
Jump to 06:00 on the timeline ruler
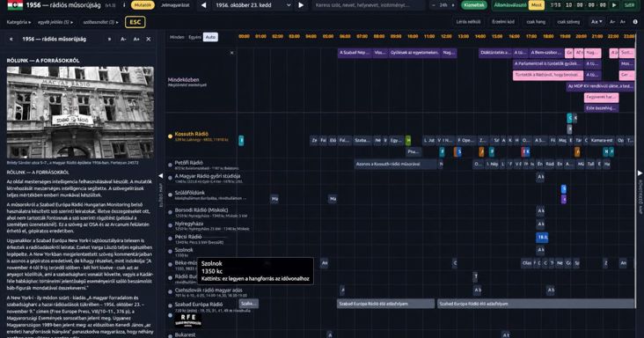click(x=345, y=36)
